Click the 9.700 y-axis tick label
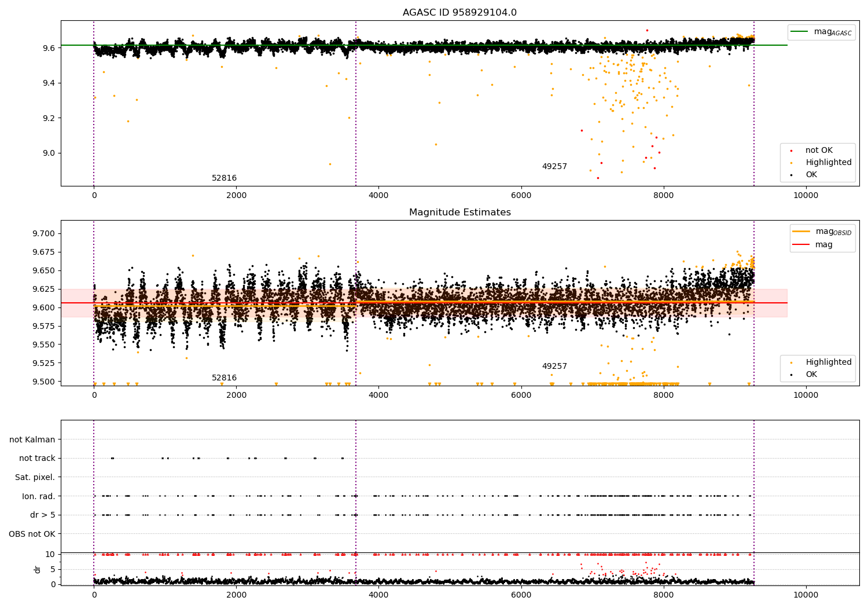868x608 pixels. click(x=43, y=234)
